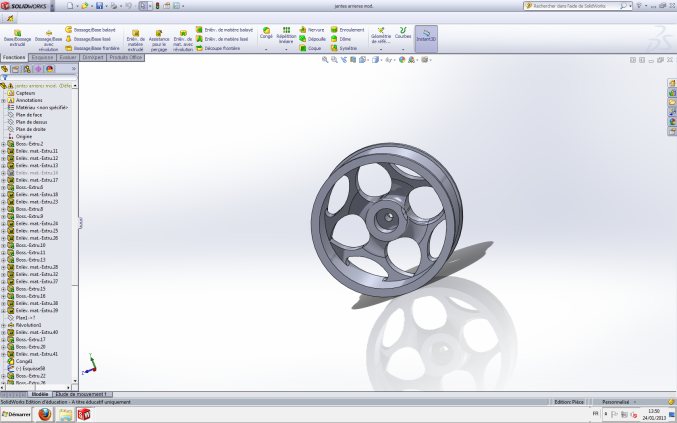
Task: Add a Nervure rib feature
Action: tap(311, 30)
